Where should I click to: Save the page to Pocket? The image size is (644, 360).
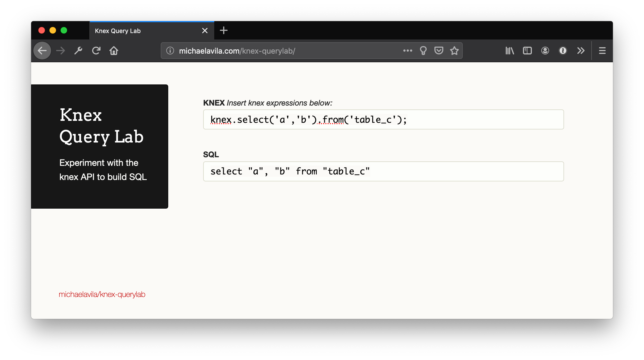pyautogui.click(x=439, y=51)
